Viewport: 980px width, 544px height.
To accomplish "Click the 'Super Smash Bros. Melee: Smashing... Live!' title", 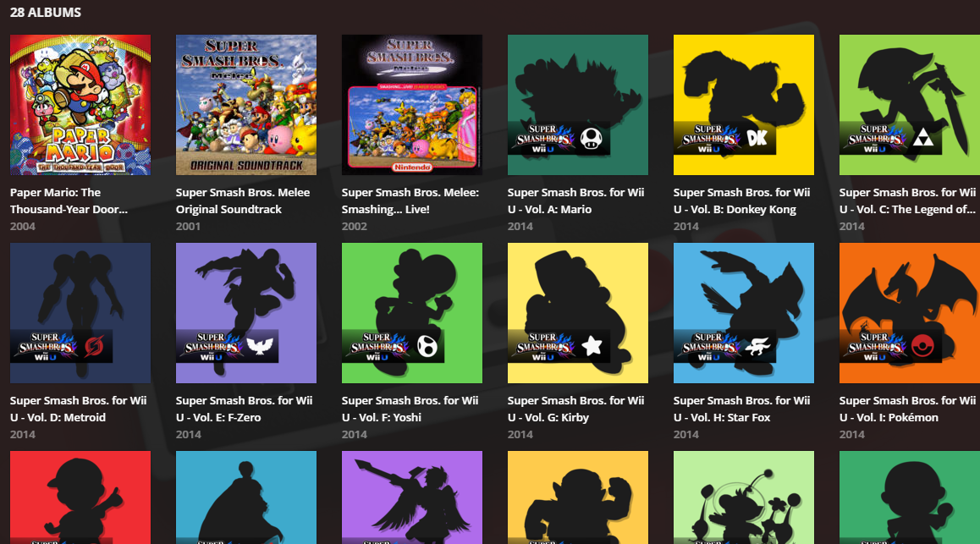I will tap(410, 201).
